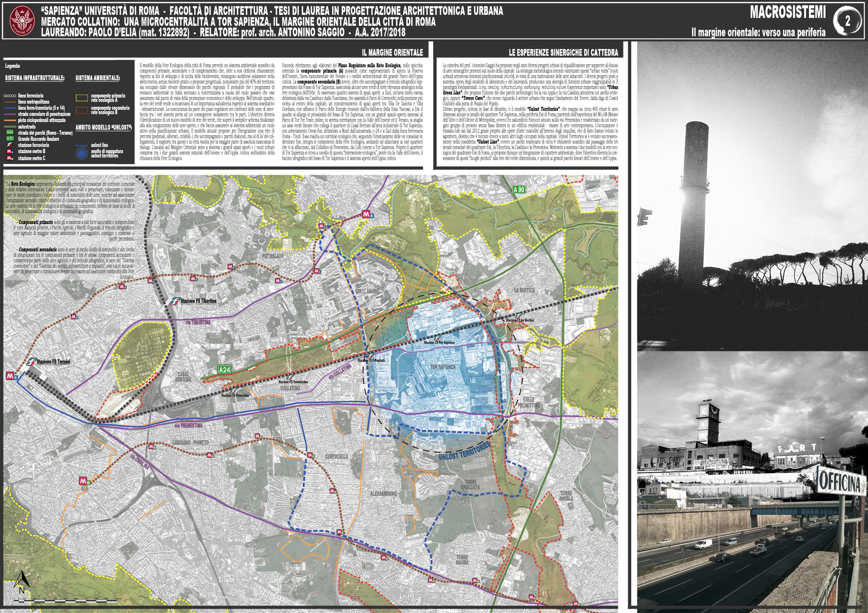
Task: Click the blue circle anello di mappatura swatch
Action: coord(82,154)
